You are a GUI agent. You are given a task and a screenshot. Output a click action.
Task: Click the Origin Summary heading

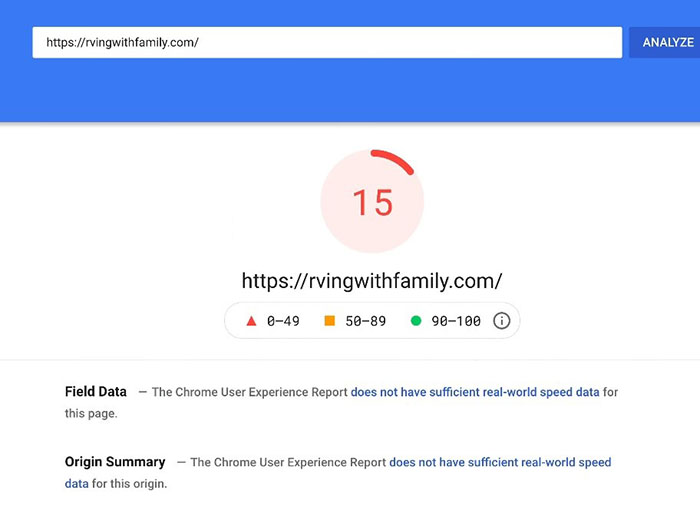coord(115,462)
